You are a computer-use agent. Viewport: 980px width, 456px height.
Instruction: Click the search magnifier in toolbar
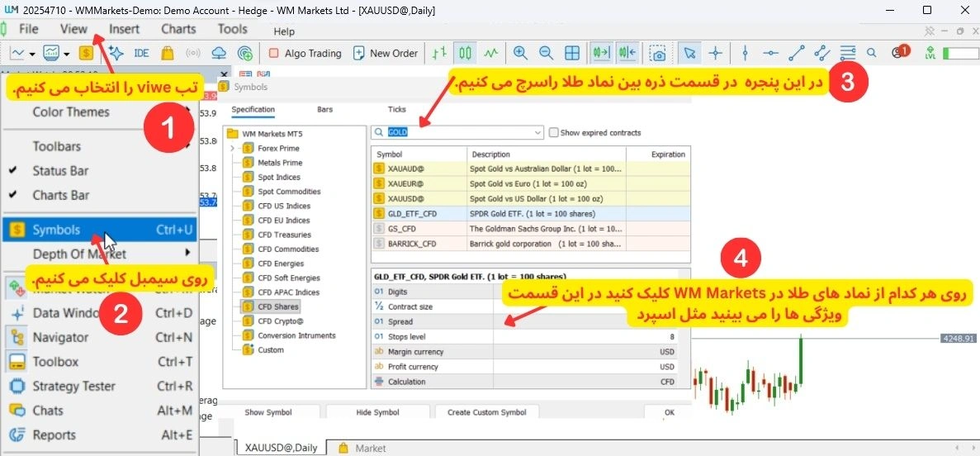coord(872,53)
